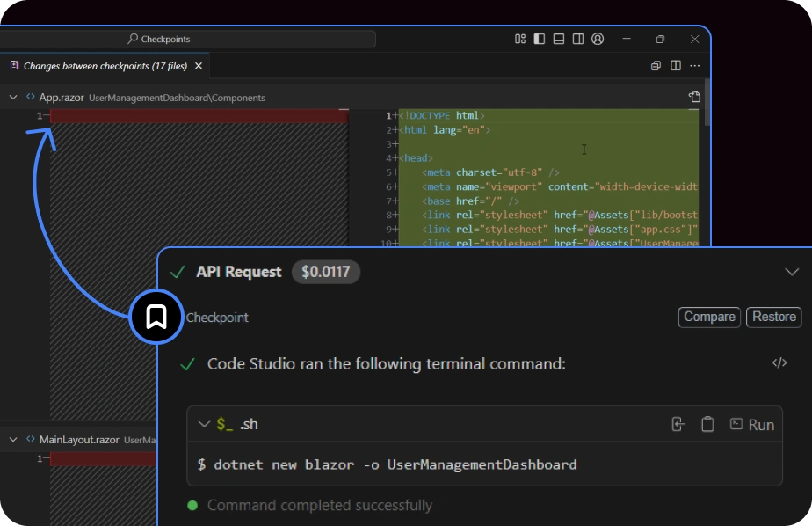The width and height of the screenshot is (812, 526).
Task: Toggle the secondary sidebar icon
Action: click(578, 39)
